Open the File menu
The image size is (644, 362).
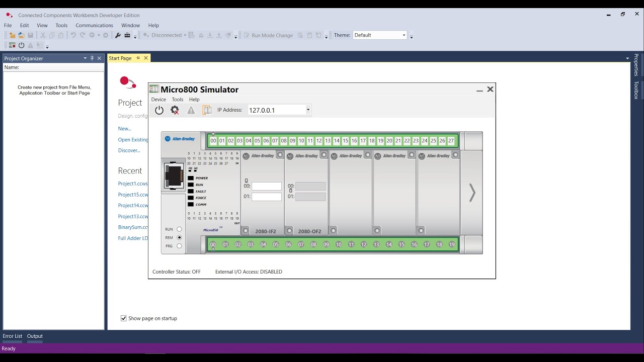(x=8, y=25)
